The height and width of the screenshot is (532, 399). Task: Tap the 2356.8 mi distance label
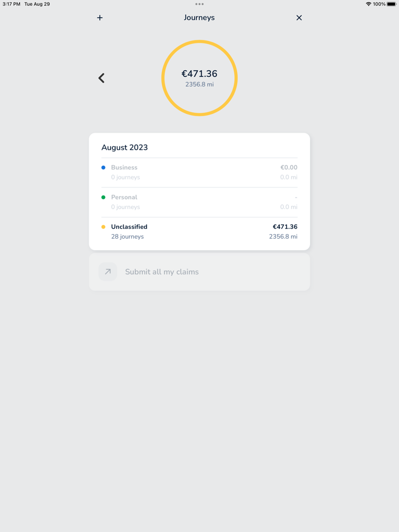199,84
